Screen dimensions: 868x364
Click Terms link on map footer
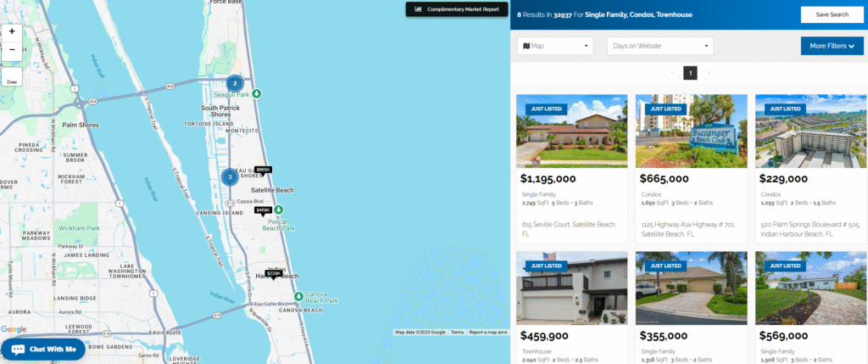click(x=457, y=333)
